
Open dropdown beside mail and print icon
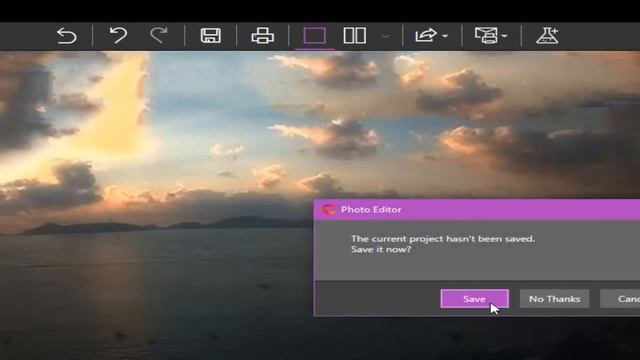point(504,36)
